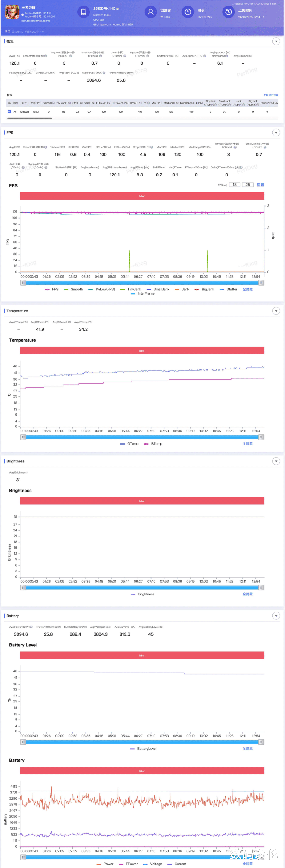This screenshot has width=285, height=868.
Task: Click the 王者荣耀 game app thumbnail
Action: click(x=12, y=12)
